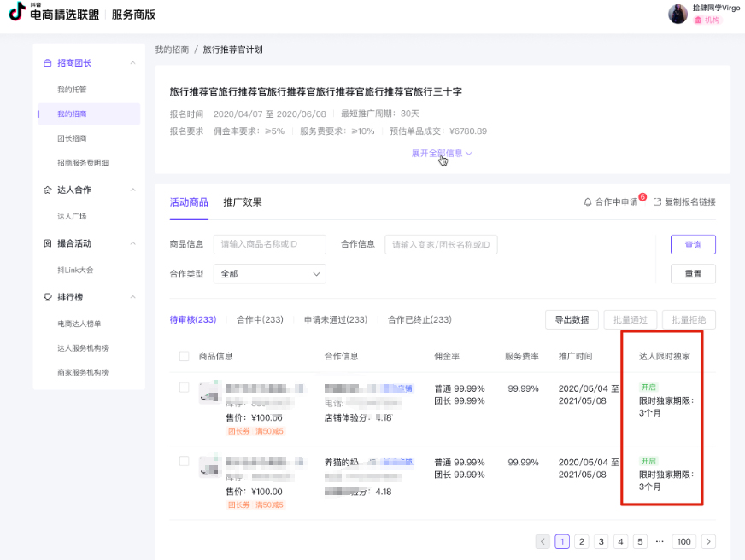Image resolution: width=745 pixels, height=560 pixels.
Task: Select the first product row checkbox
Action: [185, 388]
